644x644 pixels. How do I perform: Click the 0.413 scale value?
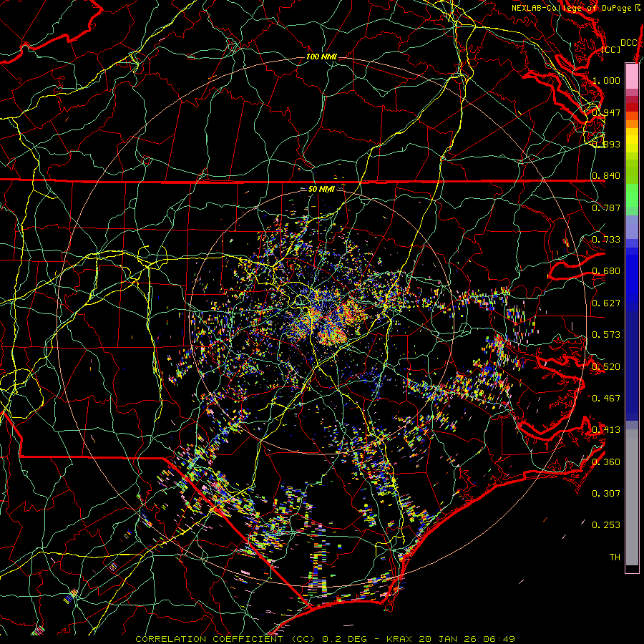click(x=606, y=429)
